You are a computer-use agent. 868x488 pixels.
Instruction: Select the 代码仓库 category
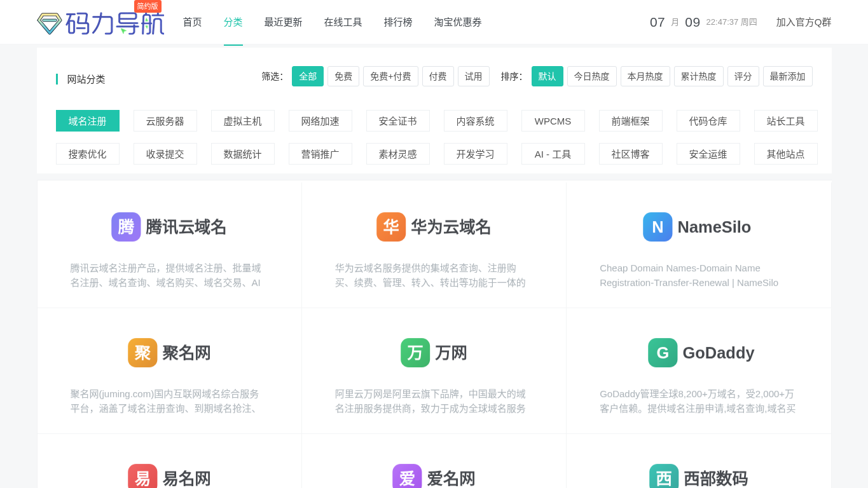pyautogui.click(x=708, y=121)
